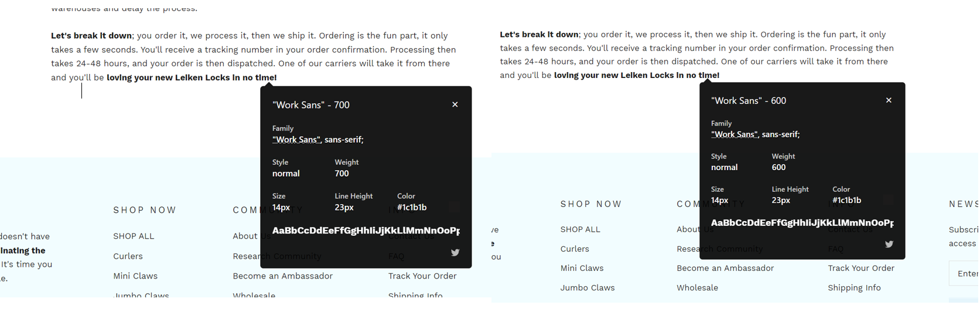Open SHOP ALL link in left screenshot footer
The image size is (980, 322).
coord(134,236)
